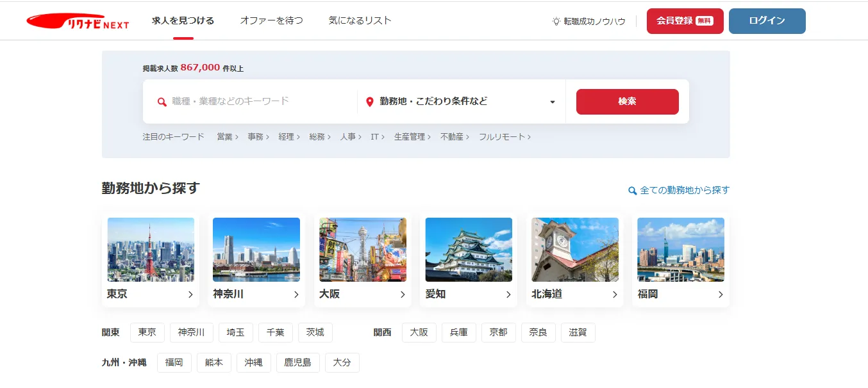This screenshot has height=388, width=868.
Task: Click the 会員登録 button
Action: [685, 21]
